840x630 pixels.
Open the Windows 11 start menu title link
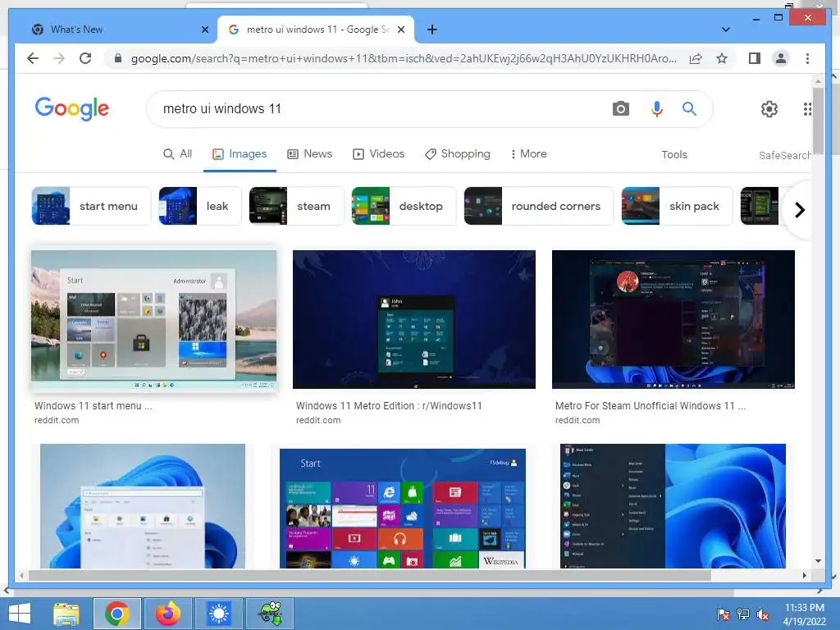[94, 406]
